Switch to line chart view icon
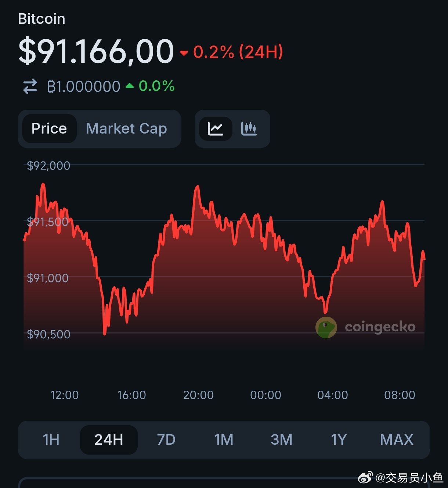 click(216, 129)
